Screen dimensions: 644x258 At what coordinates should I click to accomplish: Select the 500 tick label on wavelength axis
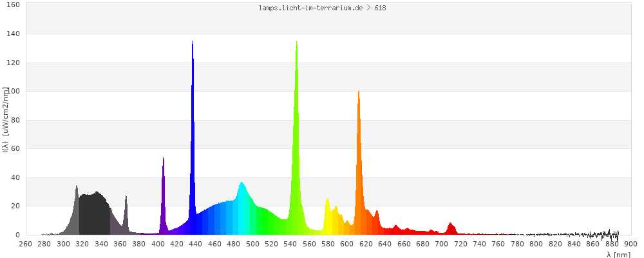(252, 244)
